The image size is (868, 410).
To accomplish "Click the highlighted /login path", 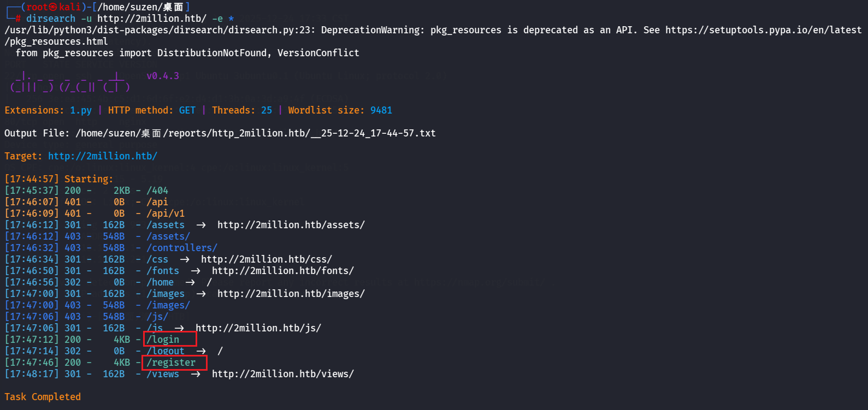I will [x=163, y=340].
